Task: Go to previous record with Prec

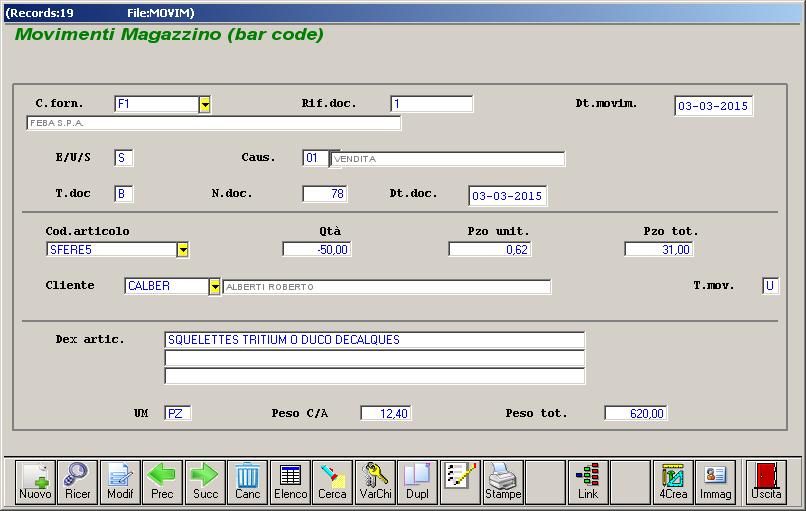Action: [162, 481]
